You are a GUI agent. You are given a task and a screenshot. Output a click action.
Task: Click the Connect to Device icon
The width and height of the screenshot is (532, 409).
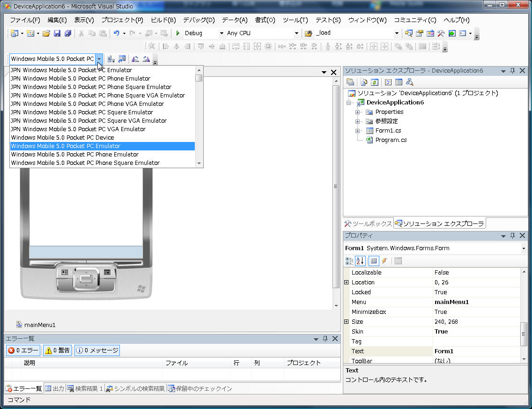point(111,59)
